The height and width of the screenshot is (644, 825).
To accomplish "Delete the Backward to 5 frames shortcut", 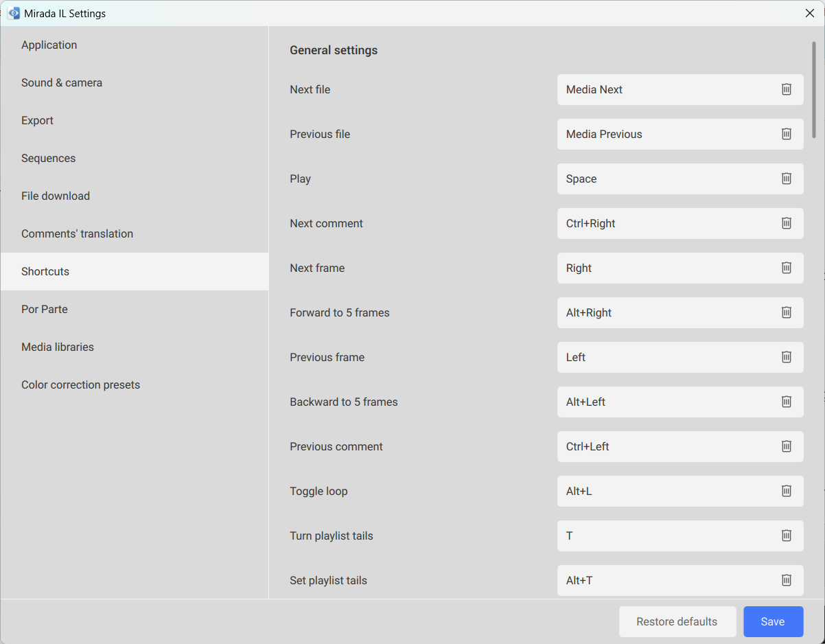I will (787, 402).
